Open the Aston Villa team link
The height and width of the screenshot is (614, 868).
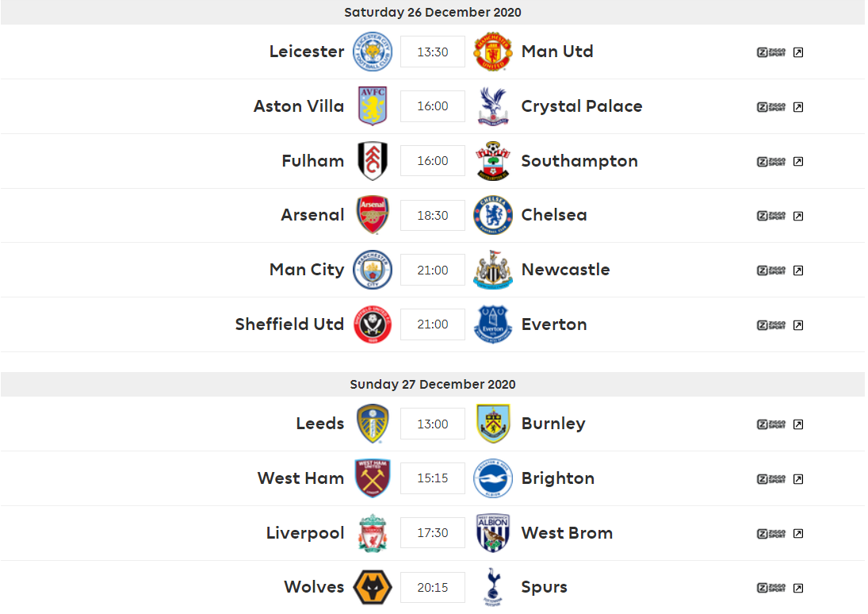pos(299,106)
